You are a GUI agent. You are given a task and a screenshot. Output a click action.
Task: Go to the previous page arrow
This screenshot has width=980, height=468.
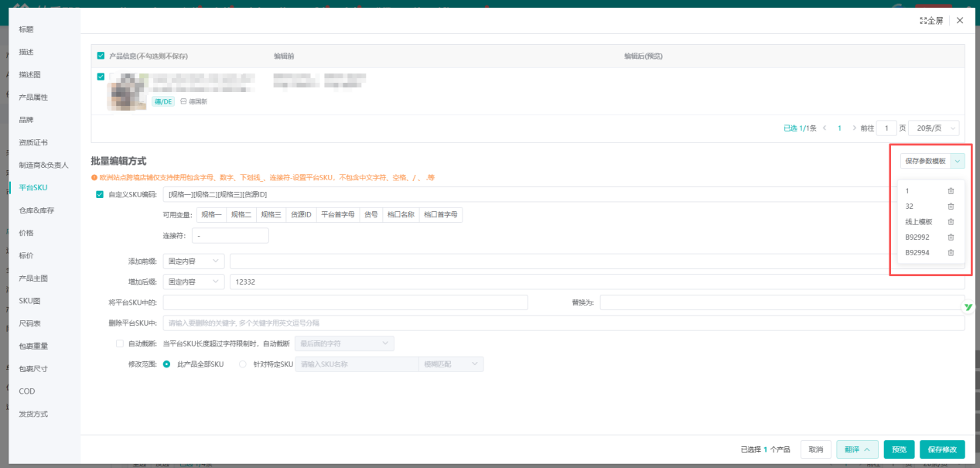point(824,128)
